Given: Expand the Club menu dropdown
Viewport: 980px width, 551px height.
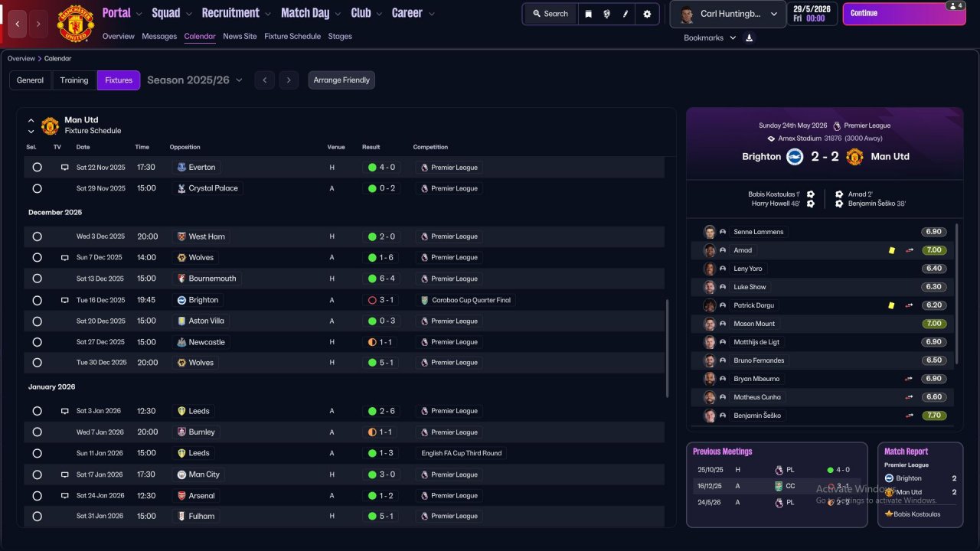Looking at the screenshot, I should click(x=379, y=14).
